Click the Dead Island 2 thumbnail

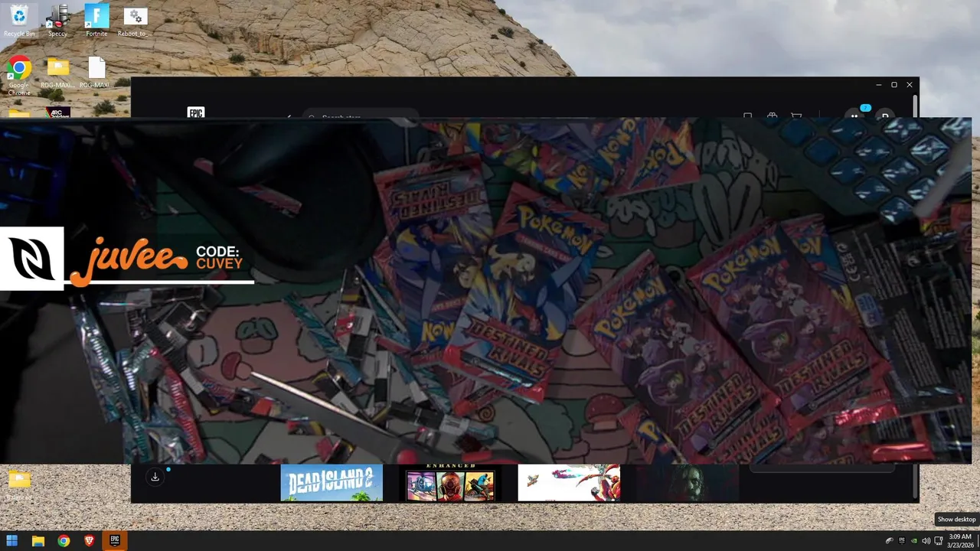click(x=332, y=483)
